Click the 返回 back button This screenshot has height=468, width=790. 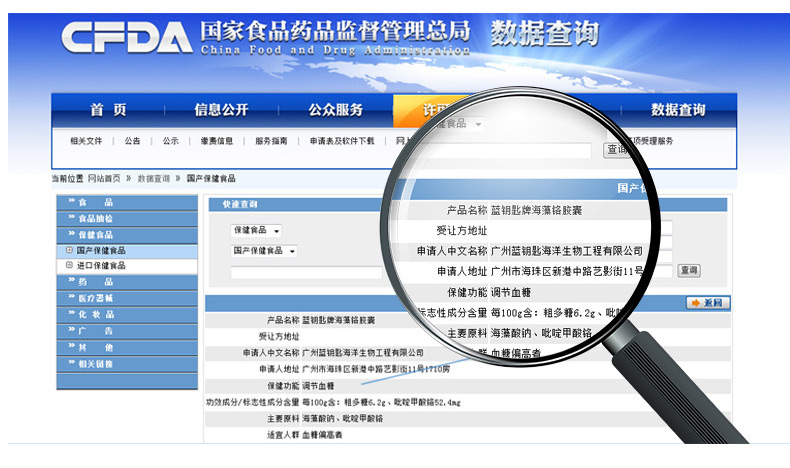708,303
